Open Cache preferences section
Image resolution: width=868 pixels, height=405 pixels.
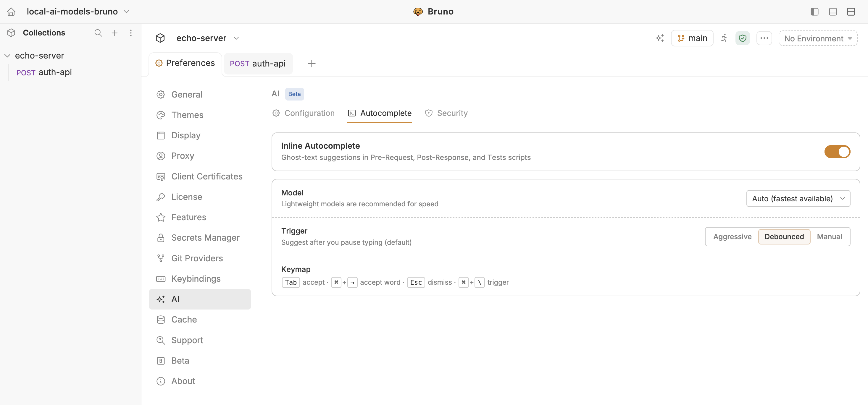(200, 320)
